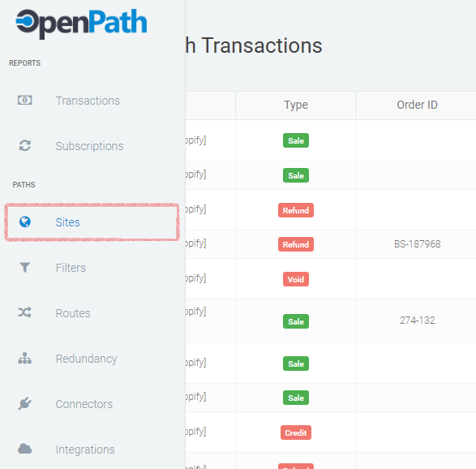Open Transactions report in sidebar
This screenshot has width=476, height=469.
(88, 101)
